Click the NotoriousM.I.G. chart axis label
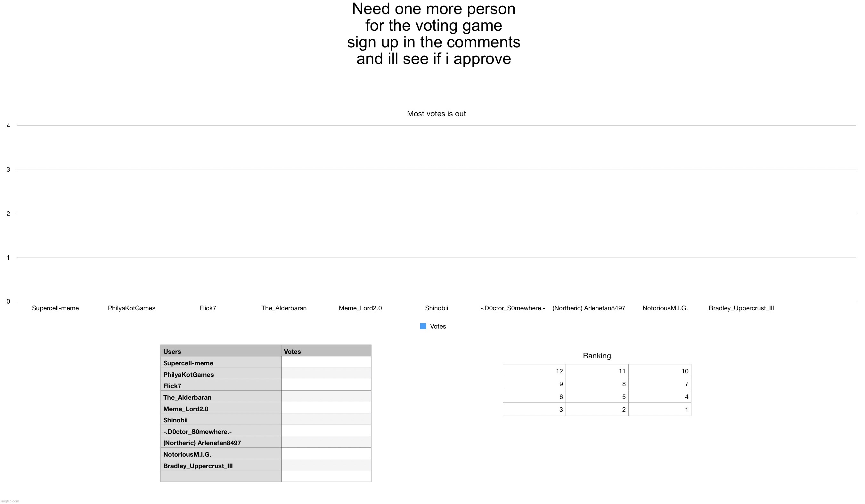The height and width of the screenshot is (504, 865). 665,308
